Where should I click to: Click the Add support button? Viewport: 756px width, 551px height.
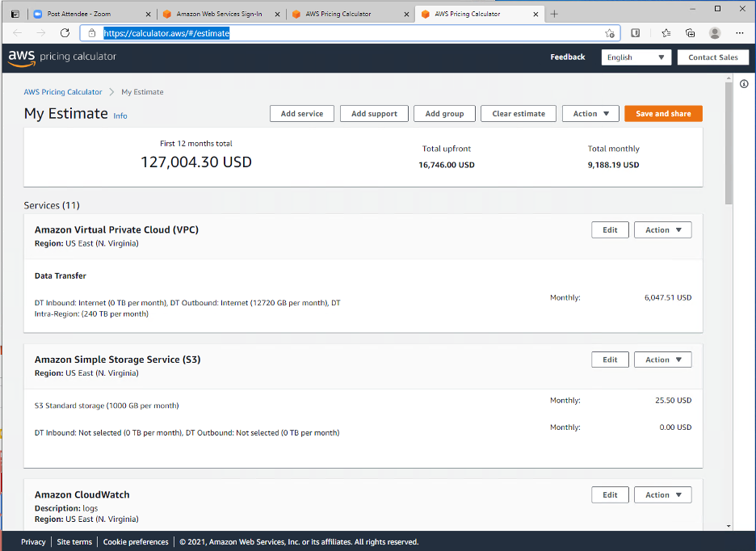(x=374, y=114)
